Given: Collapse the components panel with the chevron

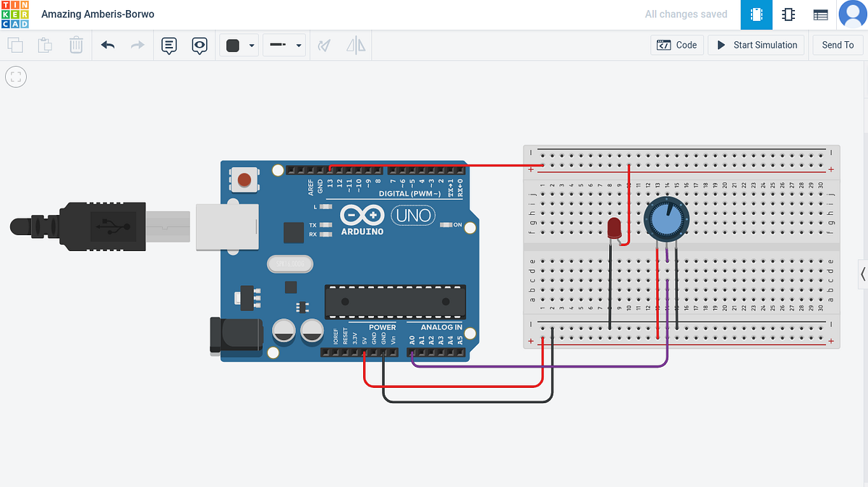Looking at the screenshot, I should click(862, 274).
